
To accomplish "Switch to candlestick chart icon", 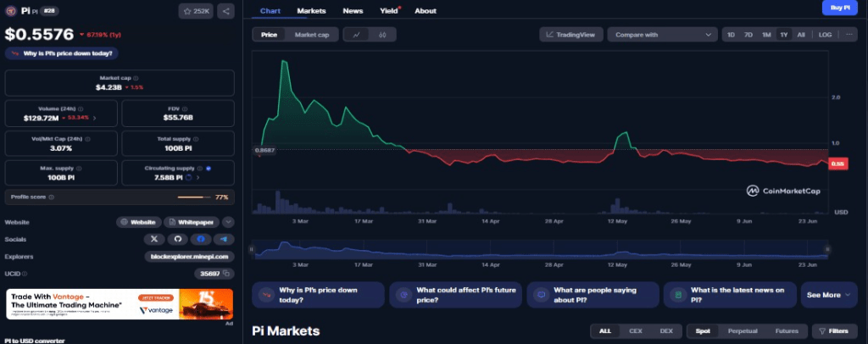I will pyautogui.click(x=382, y=34).
